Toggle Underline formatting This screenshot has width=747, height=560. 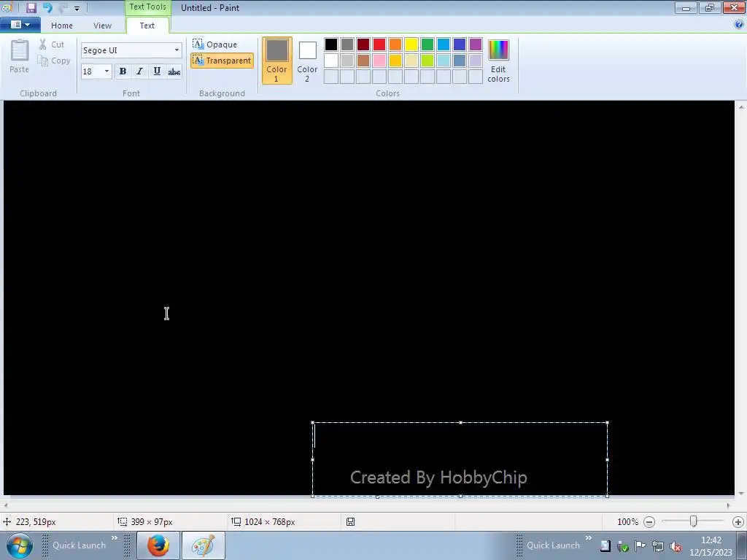[157, 71]
